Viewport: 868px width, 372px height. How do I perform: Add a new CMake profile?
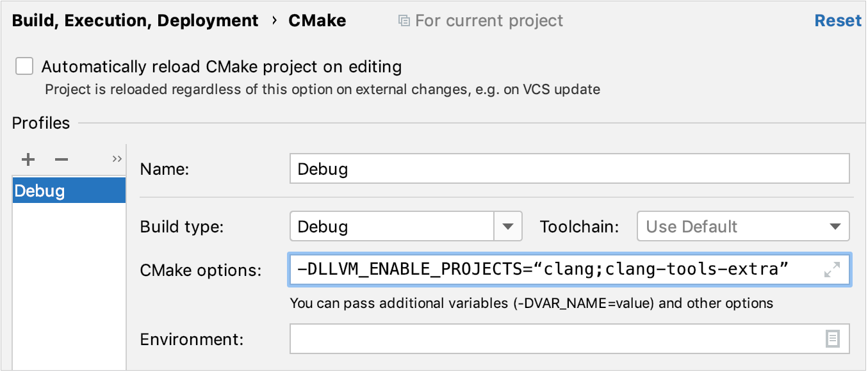(28, 159)
